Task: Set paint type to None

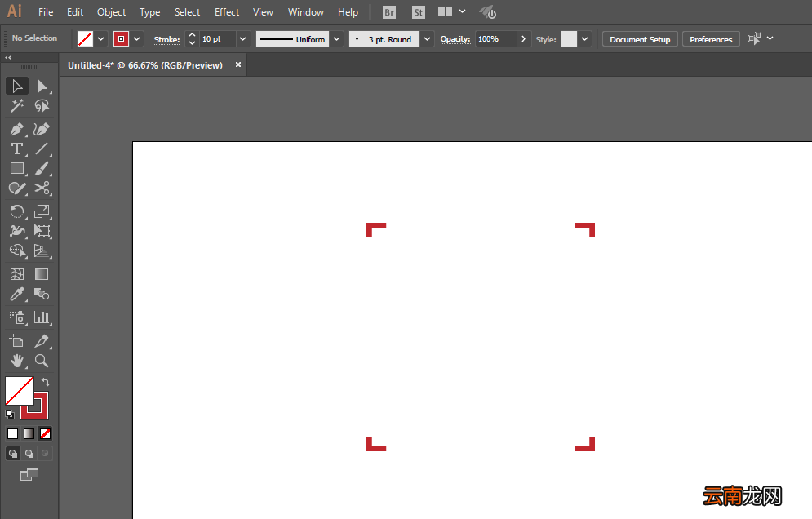Action: 45,434
